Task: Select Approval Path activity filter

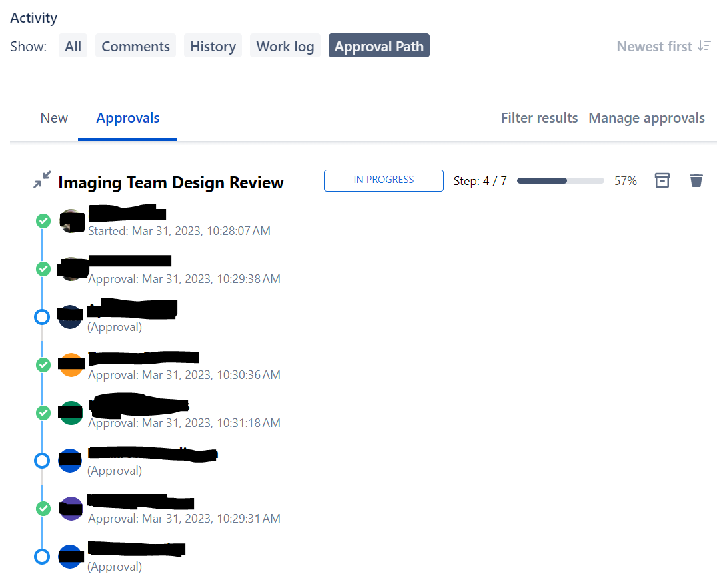Action: click(x=378, y=46)
